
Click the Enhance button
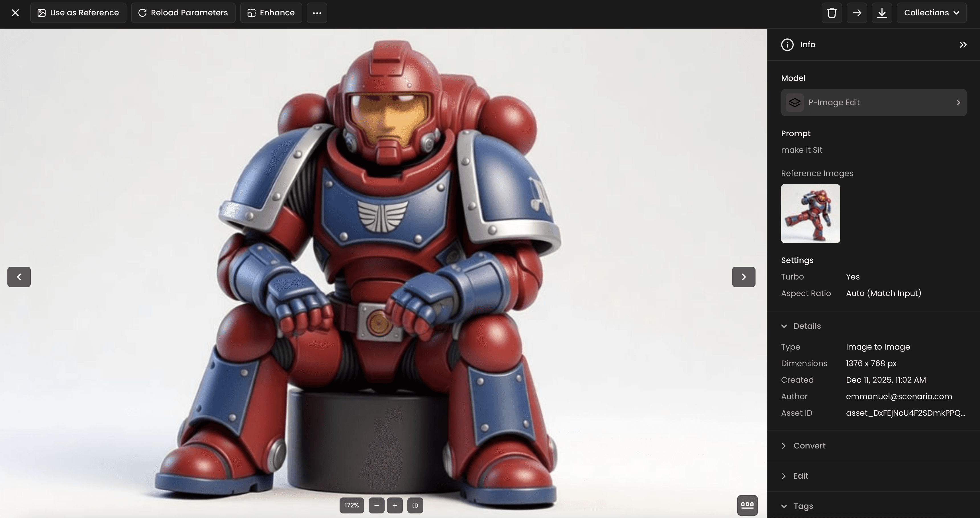(x=271, y=13)
